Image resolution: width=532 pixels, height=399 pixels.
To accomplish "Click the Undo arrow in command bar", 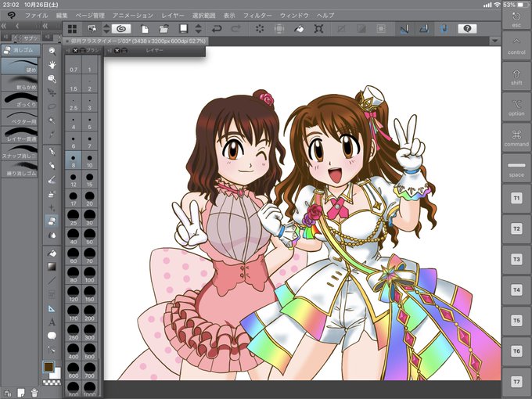I will point(217,29).
